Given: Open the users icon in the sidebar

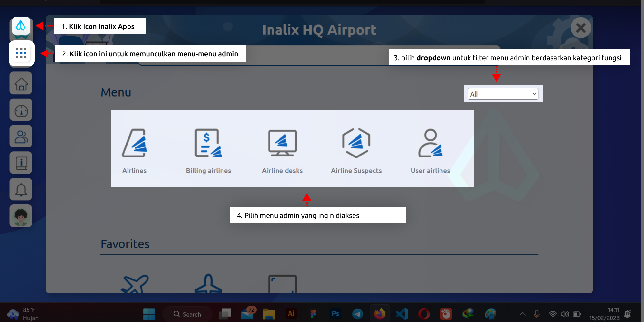Looking at the screenshot, I should click(x=21, y=136).
